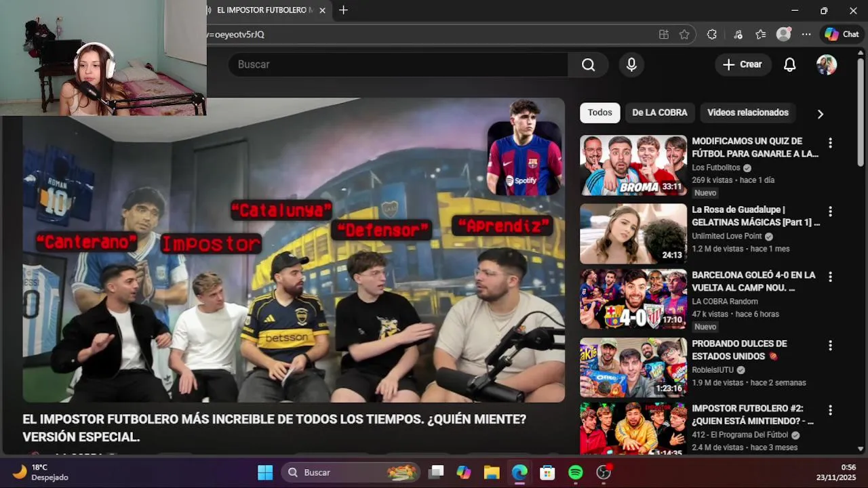The width and height of the screenshot is (868, 488).
Task: Open LA COBRA Random channel name
Action: click(725, 302)
